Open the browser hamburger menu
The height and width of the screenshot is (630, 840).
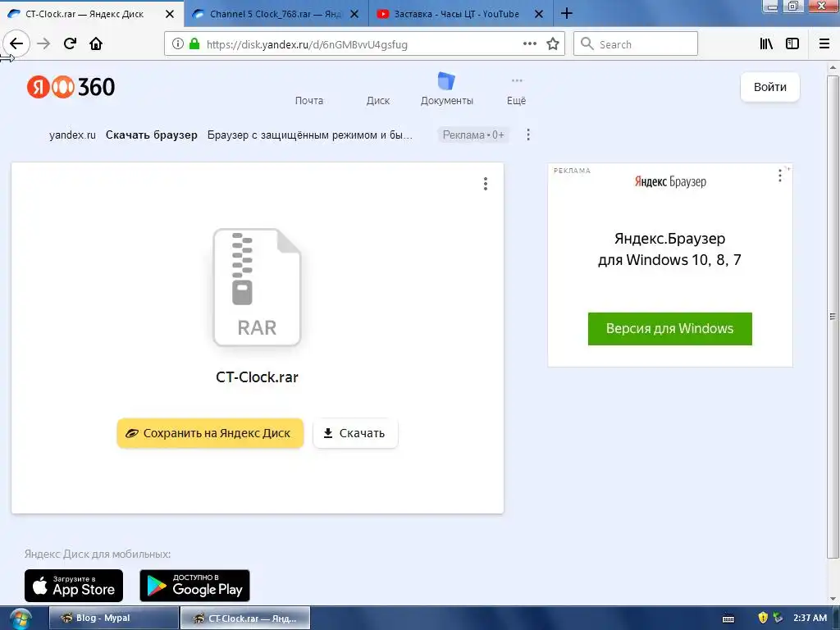pos(824,44)
